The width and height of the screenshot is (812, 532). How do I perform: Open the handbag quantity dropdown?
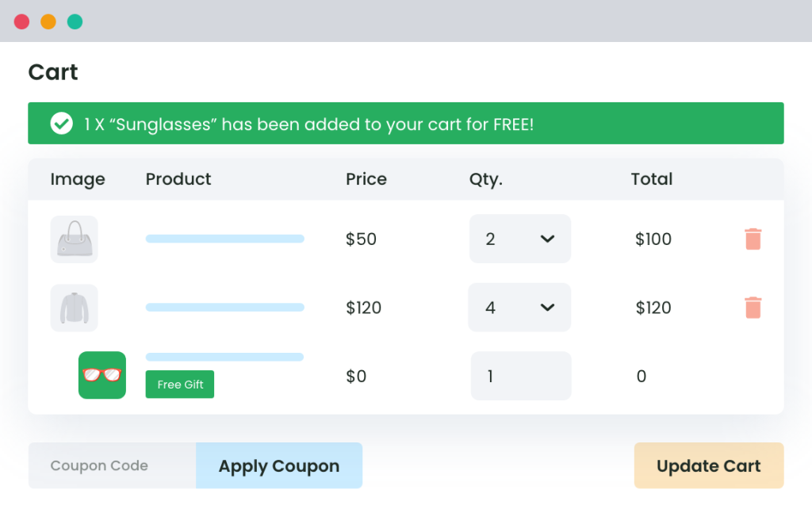pyautogui.click(x=520, y=239)
